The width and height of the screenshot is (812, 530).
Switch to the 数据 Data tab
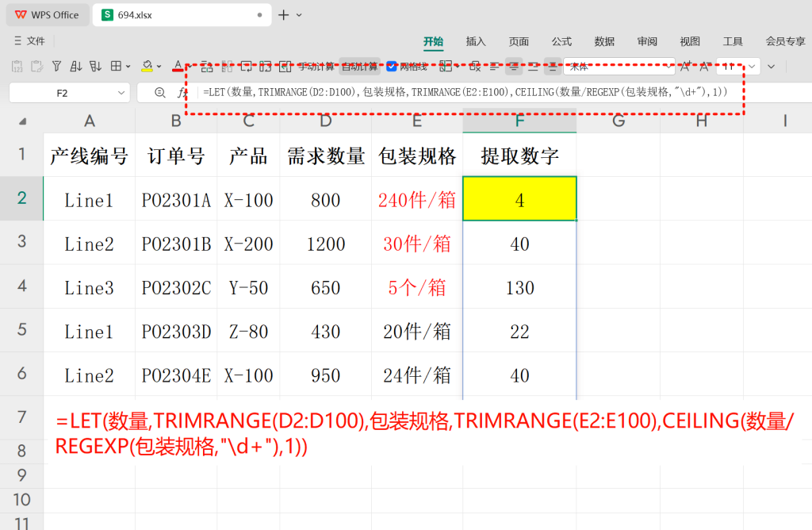point(604,41)
